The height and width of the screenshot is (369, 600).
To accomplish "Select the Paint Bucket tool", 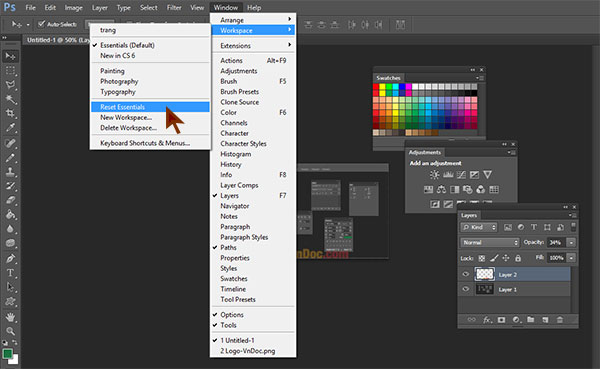I will [x=10, y=214].
